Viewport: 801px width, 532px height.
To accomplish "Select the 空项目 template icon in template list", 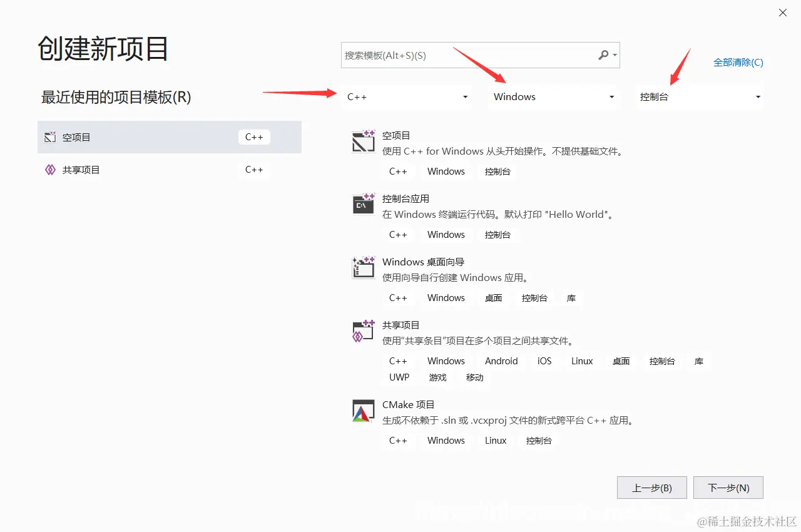I will point(363,141).
